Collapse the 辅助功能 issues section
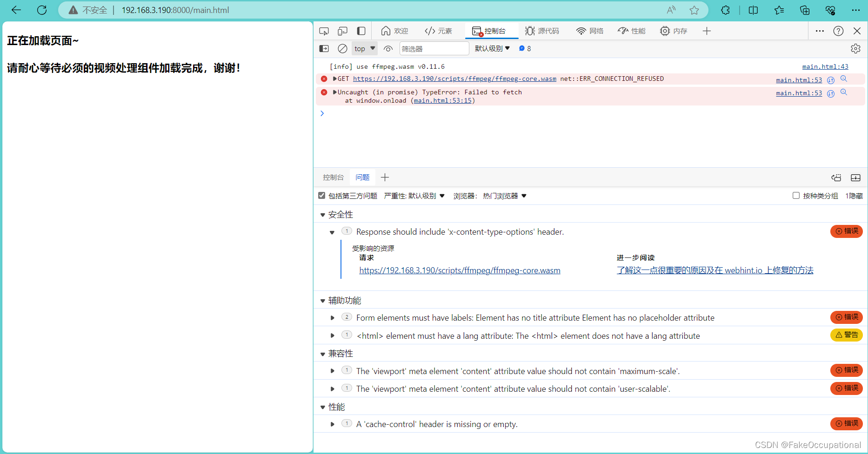Image resolution: width=868 pixels, height=454 pixels. click(x=323, y=301)
